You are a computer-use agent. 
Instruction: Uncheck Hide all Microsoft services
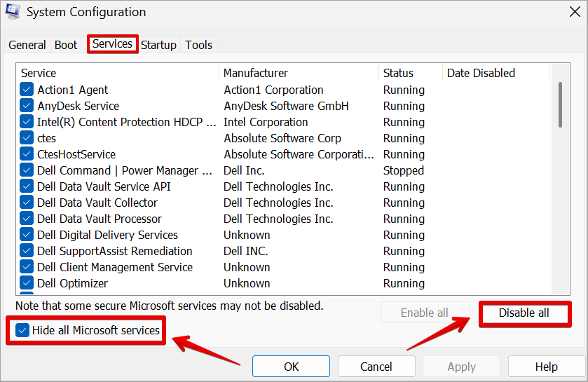pyautogui.click(x=23, y=330)
